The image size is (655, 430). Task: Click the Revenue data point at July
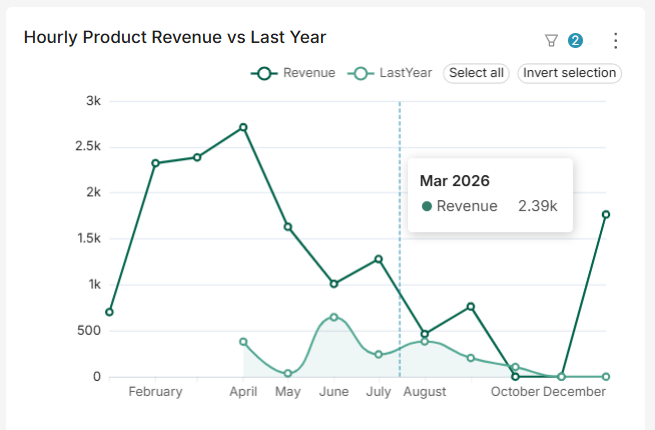coord(378,259)
